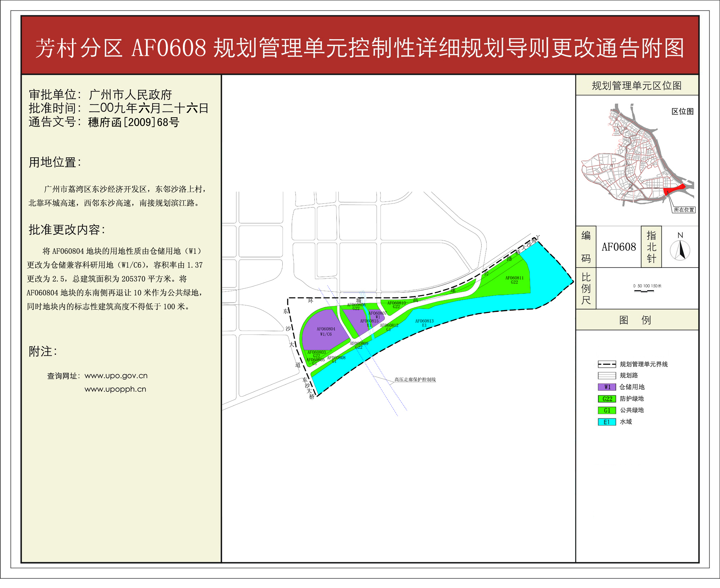Click the green G1 legend swatch
This screenshot has width=720, height=588.
coord(607,410)
